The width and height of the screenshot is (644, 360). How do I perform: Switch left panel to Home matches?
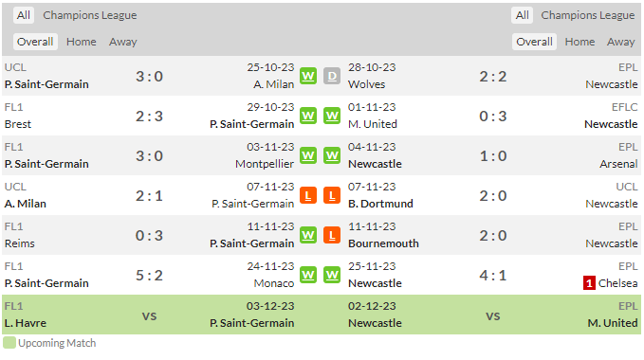[x=82, y=42]
